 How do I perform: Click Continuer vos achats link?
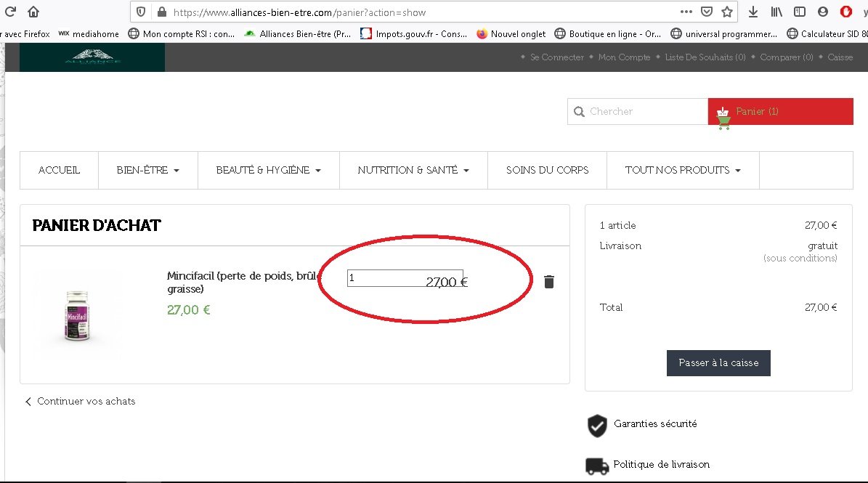[x=86, y=402]
